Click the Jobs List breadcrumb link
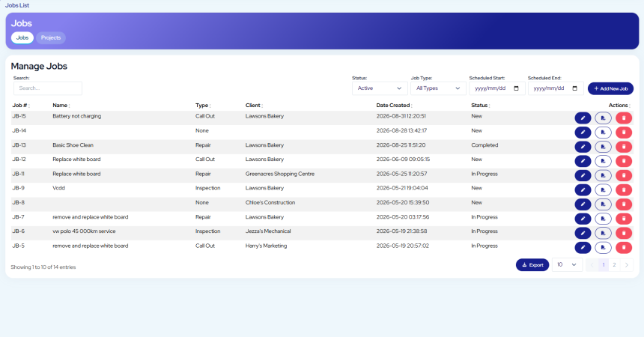 [x=17, y=5]
